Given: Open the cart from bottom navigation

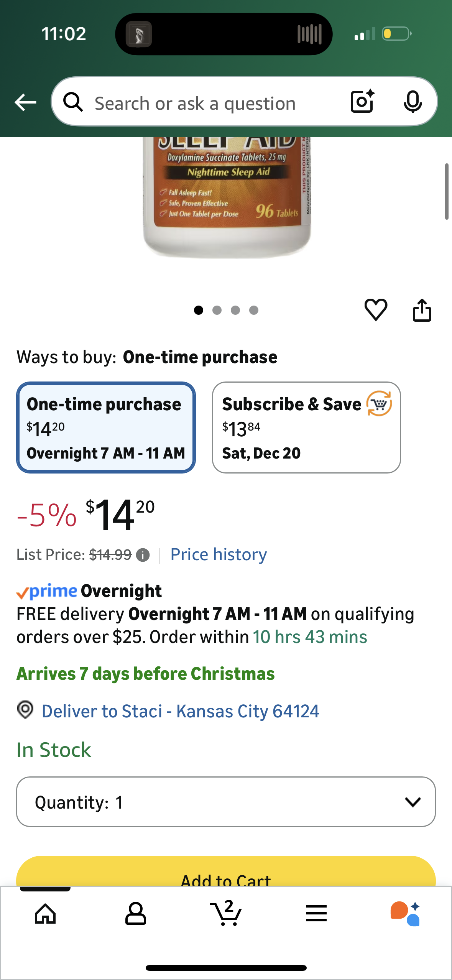Looking at the screenshot, I should [x=226, y=914].
